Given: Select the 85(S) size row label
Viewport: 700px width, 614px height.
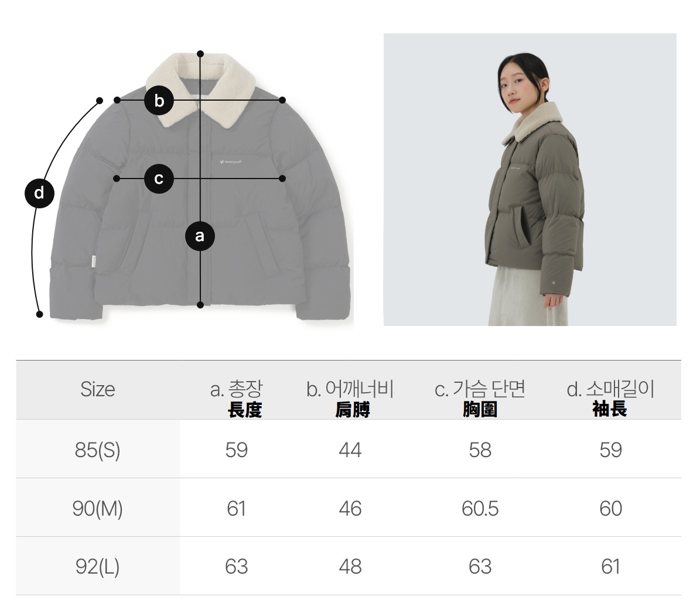Looking at the screenshot, I should [x=98, y=450].
